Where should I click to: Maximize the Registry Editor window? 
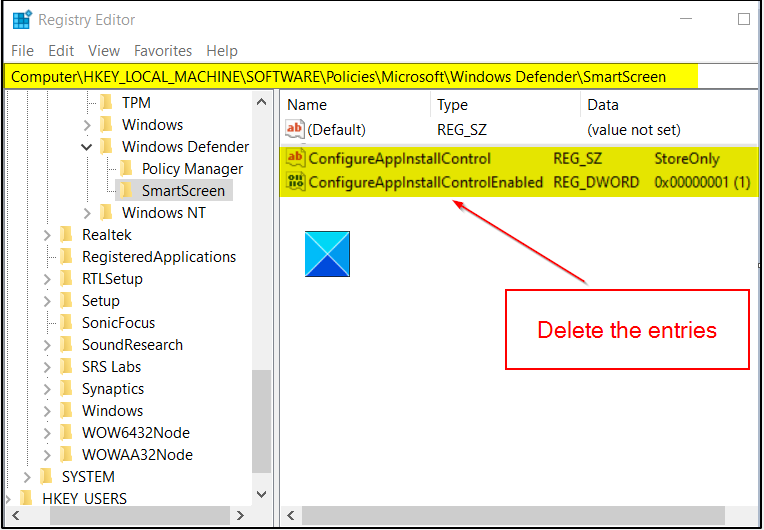[x=744, y=19]
